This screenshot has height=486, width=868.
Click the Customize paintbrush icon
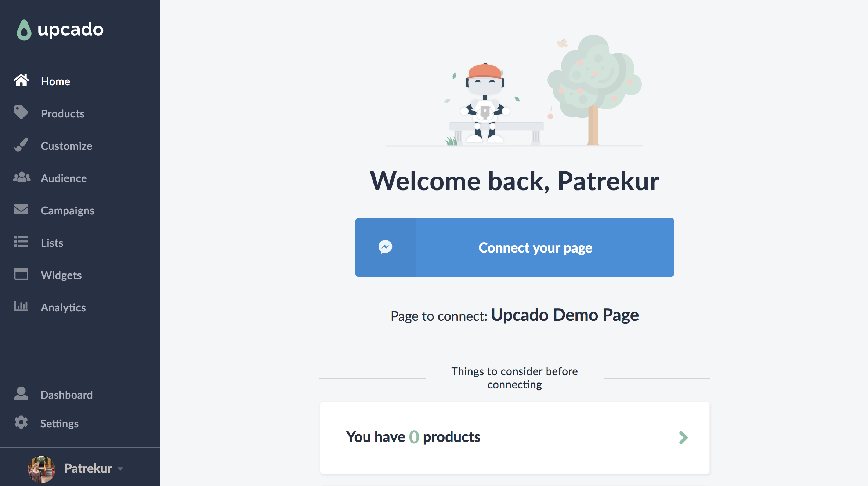21,145
